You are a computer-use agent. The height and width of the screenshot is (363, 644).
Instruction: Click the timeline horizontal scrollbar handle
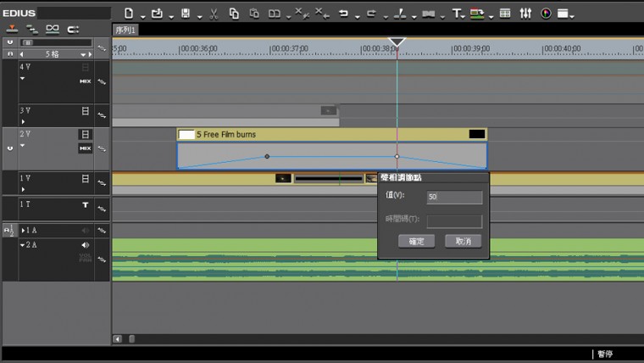(131, 339)
